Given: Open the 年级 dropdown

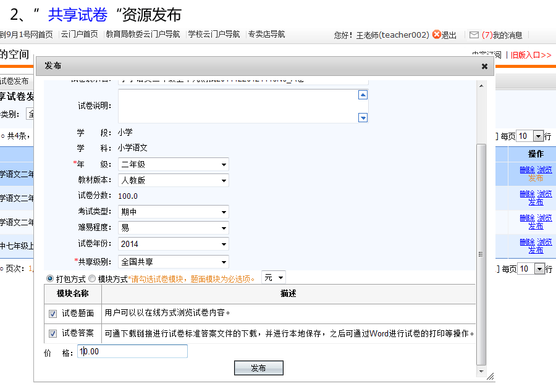Looking at the screenshot, I should pos(173,165).
